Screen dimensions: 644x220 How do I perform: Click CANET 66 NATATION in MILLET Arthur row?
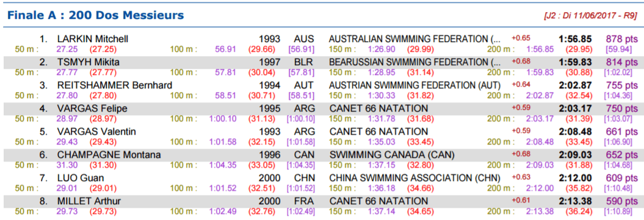pos(378,201)
